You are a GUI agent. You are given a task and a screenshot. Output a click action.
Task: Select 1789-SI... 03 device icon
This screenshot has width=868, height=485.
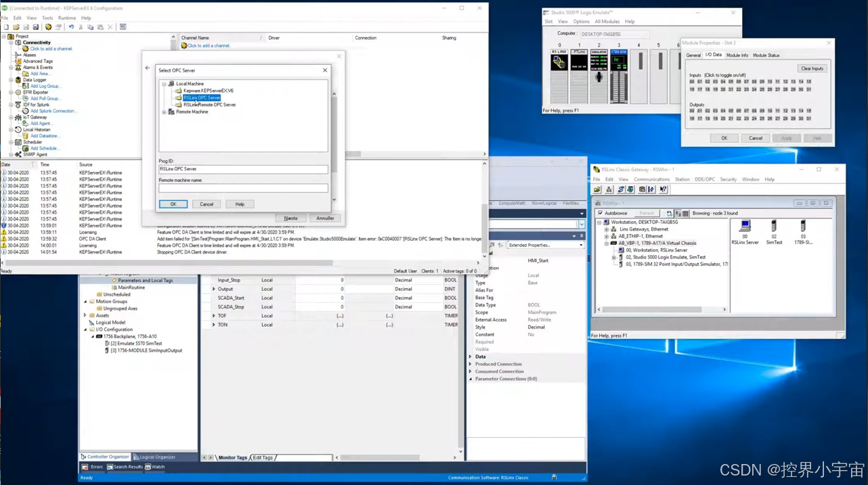(803, 232)
